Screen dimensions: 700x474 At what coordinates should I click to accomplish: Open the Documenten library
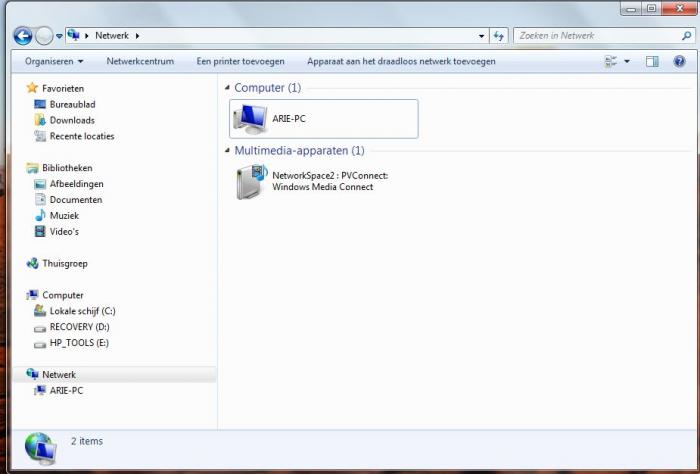coord(76,200)
